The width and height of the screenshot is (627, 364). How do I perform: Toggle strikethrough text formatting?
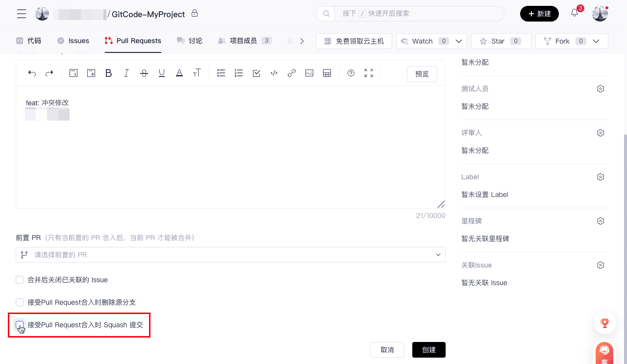(144, 73)
